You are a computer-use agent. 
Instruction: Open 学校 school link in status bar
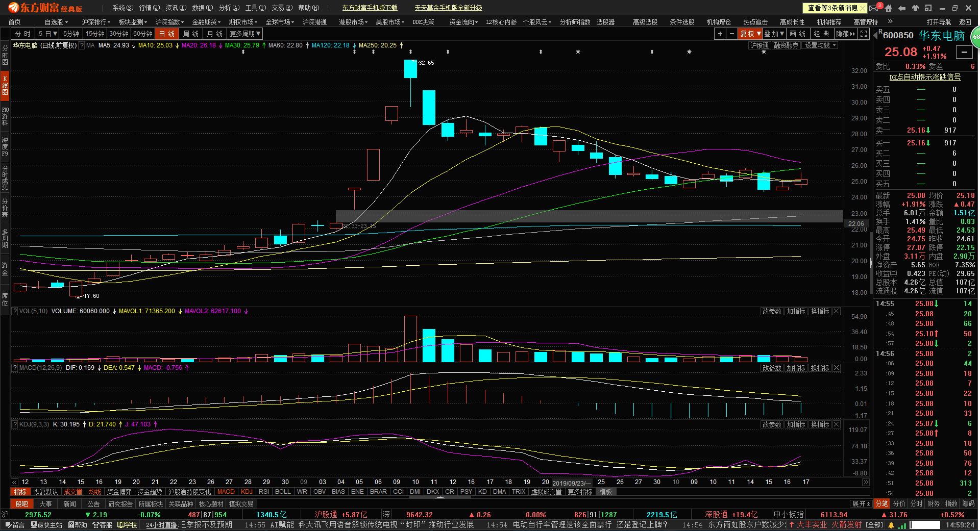(x=127, y=525)
